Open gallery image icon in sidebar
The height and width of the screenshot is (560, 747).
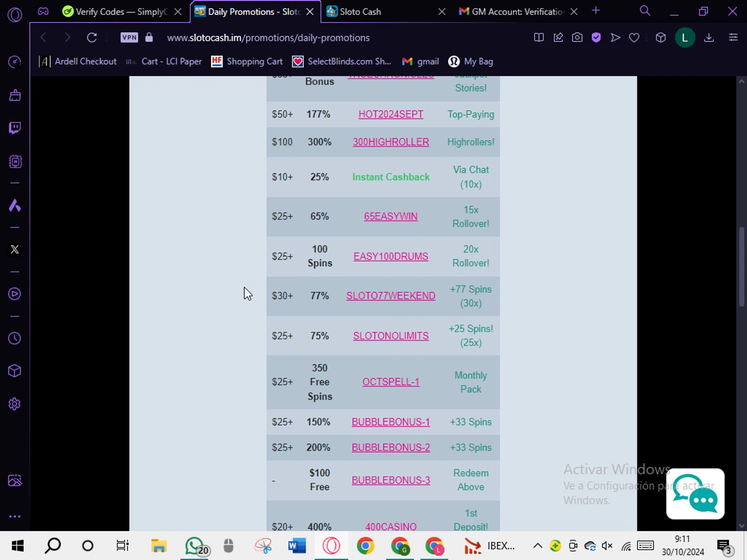click(15, 480)
